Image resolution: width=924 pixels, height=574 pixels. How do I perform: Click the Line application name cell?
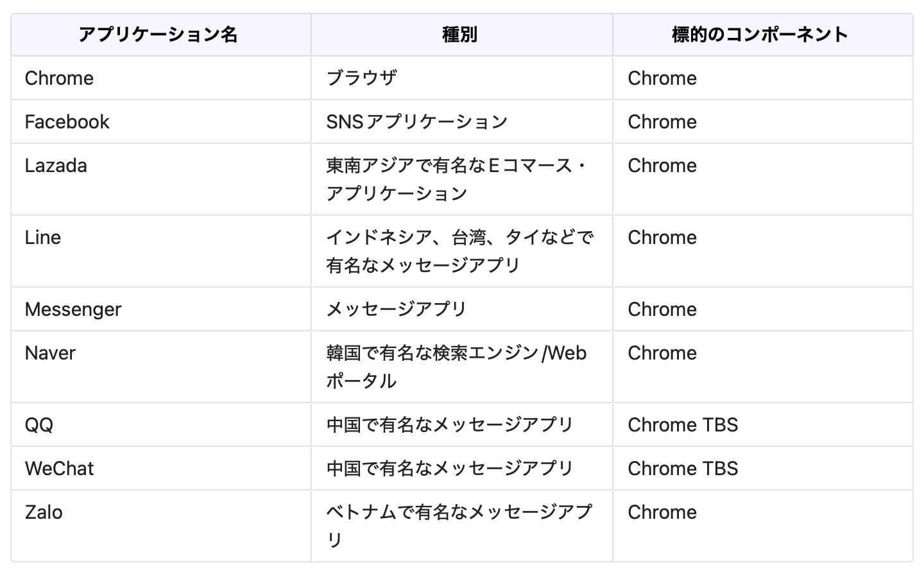coord(42,238)
